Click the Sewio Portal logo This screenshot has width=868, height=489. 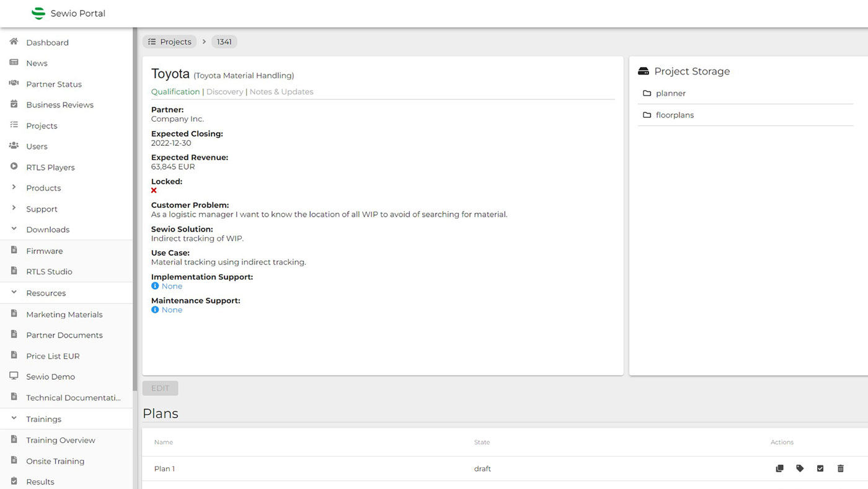(38, 13)
